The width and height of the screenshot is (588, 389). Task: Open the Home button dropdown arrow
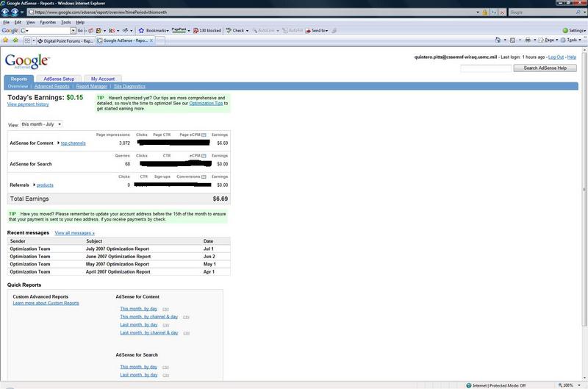[x=505, y=40]
